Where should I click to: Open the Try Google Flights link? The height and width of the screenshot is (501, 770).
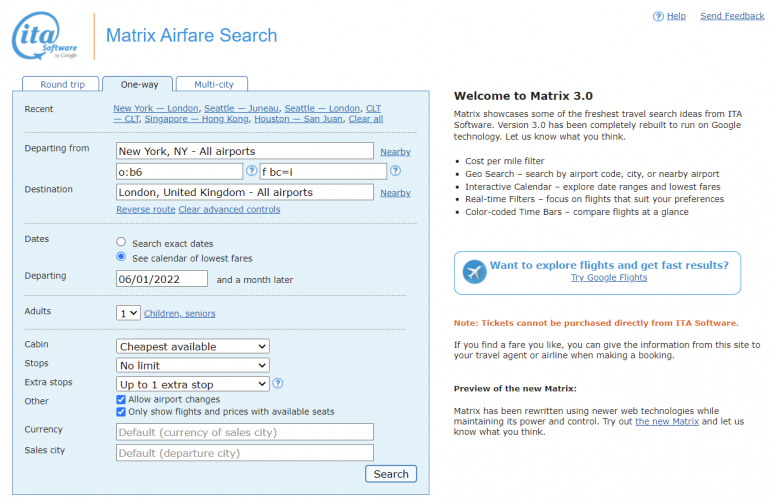[609, 278]
